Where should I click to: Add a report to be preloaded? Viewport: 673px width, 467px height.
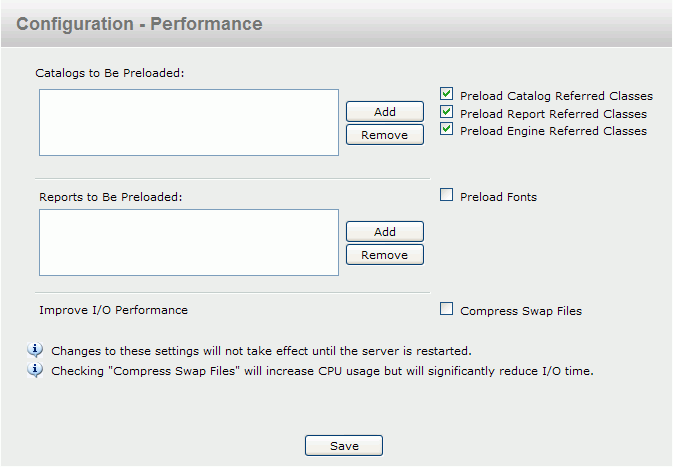[x=385, y=232]
